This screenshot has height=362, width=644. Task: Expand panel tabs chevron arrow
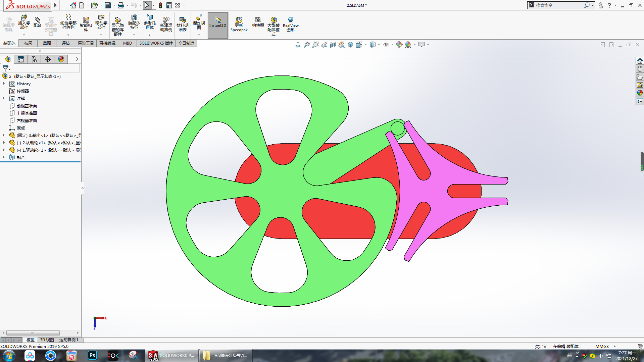[x=77, y=59]
